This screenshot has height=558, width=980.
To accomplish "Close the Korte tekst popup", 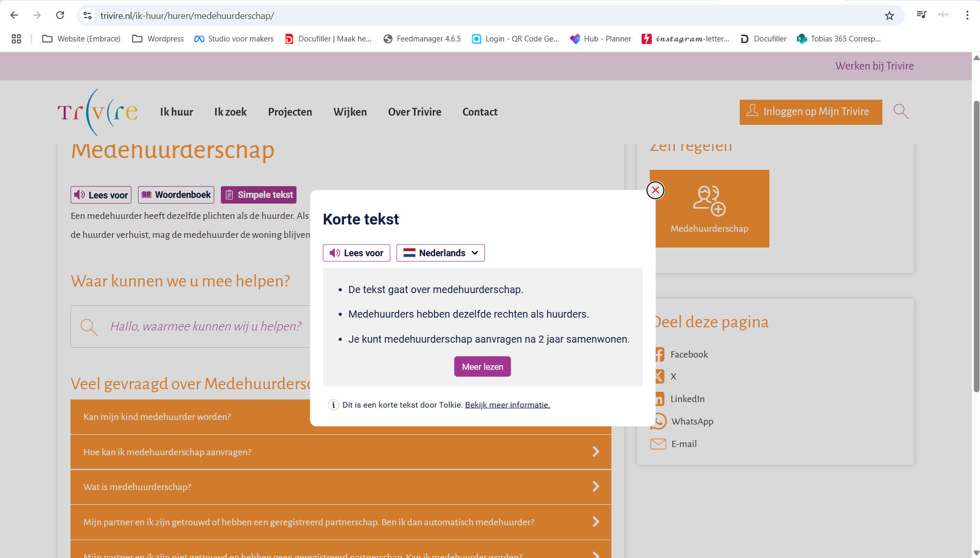I will [x=655, y=190].
